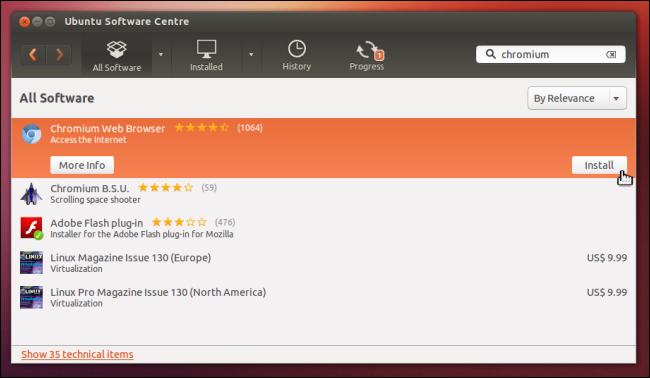Screen dimensions: 650x378
Task: Click the (476) review count for Adobe Flash
Action: pos(225,222)
